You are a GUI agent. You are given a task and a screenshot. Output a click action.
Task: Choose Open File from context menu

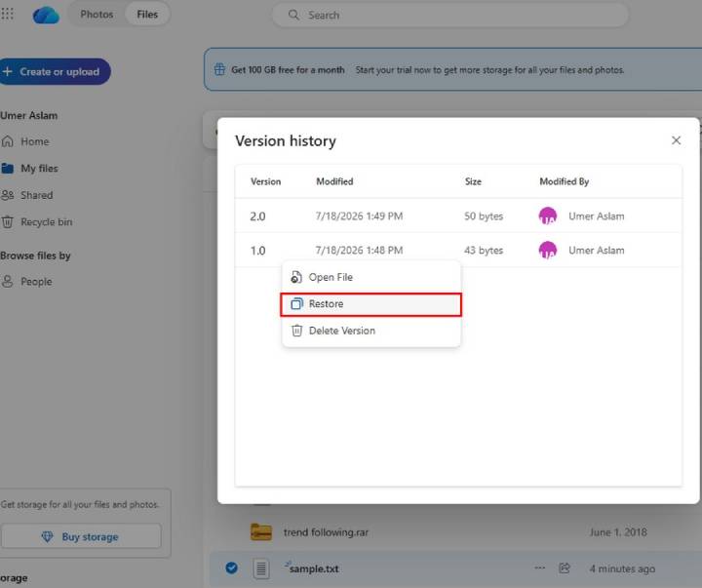[x=371, y=277]
